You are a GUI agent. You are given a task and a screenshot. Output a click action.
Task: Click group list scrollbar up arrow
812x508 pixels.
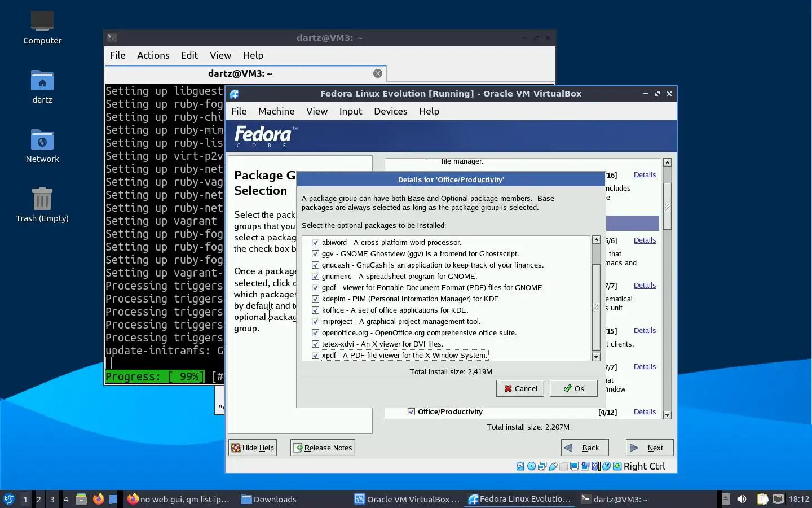[668, 162]
